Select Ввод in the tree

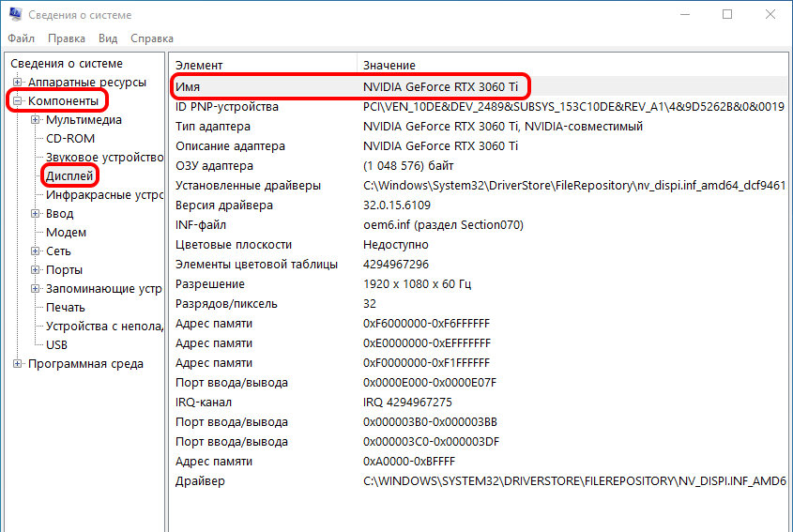[60, 213]
